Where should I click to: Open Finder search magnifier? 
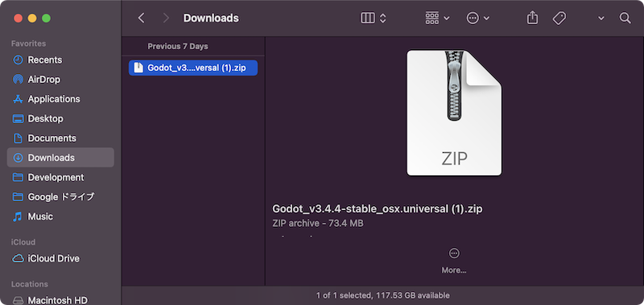pyautogui.click(x=625, y=18)
